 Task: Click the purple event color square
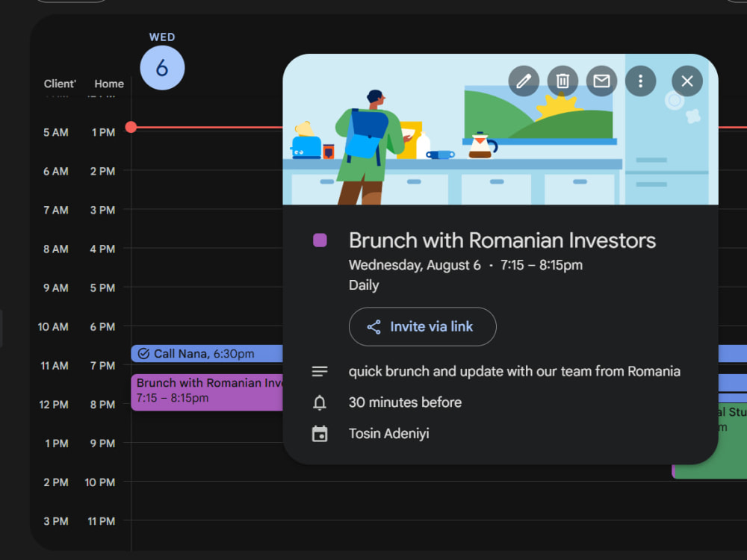[x=320, y=240]
